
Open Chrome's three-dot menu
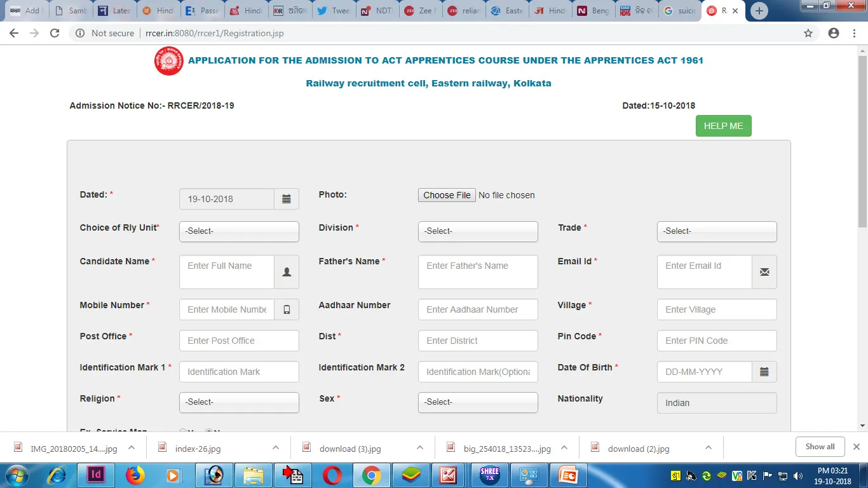point(855,33)
